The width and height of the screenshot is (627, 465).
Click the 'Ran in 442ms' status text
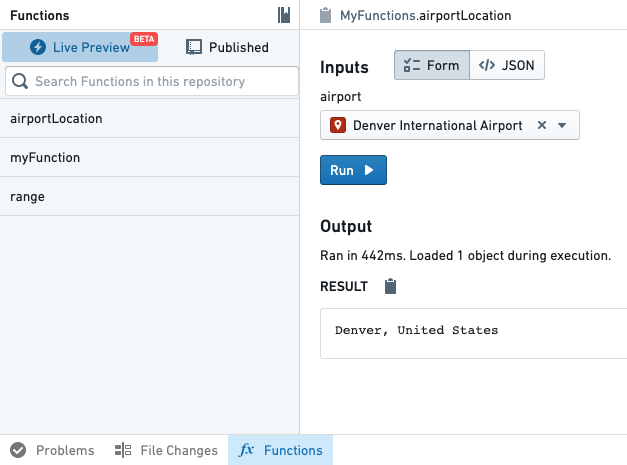click(x=465, y=255)
